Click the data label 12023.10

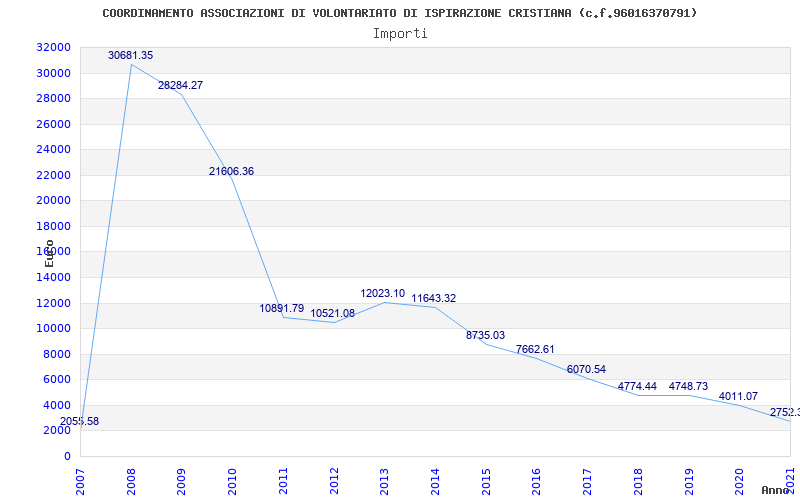(x=383, y=293)
